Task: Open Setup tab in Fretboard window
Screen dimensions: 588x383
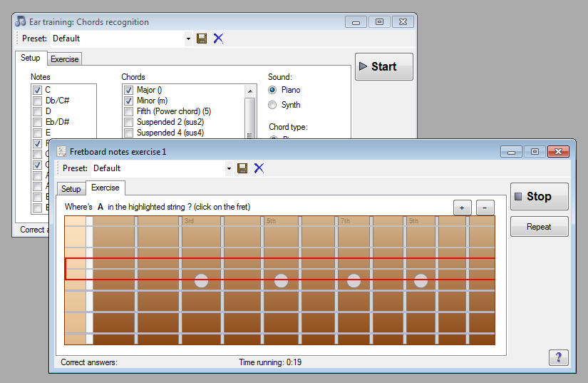Action: click(71, 189)
